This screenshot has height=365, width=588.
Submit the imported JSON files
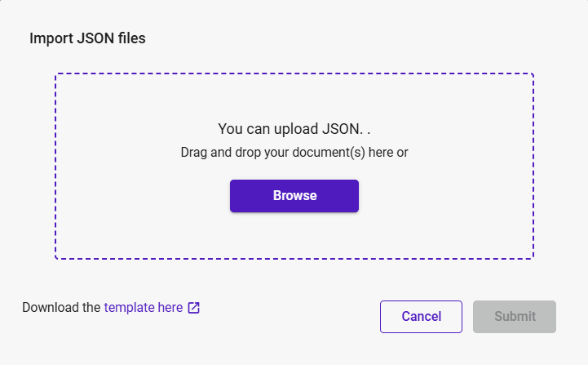coord(515,317)
